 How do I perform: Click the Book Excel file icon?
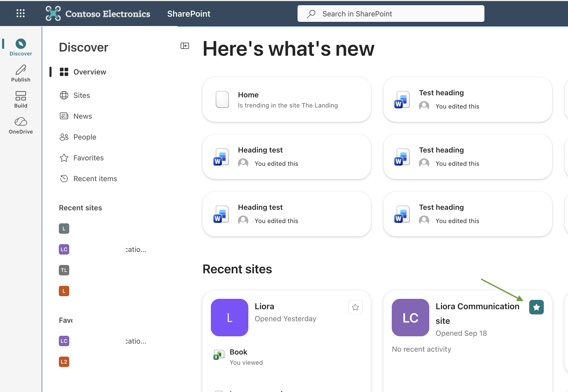click(219, 355)
